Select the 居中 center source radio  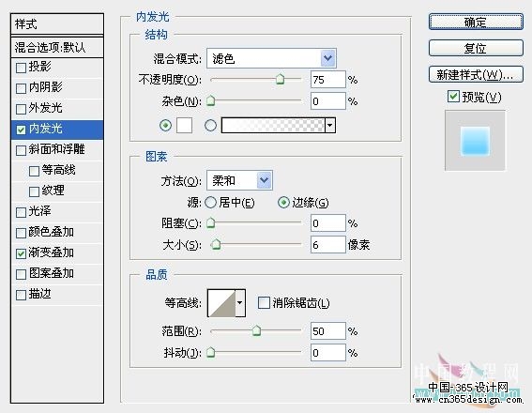click(211, 203)
